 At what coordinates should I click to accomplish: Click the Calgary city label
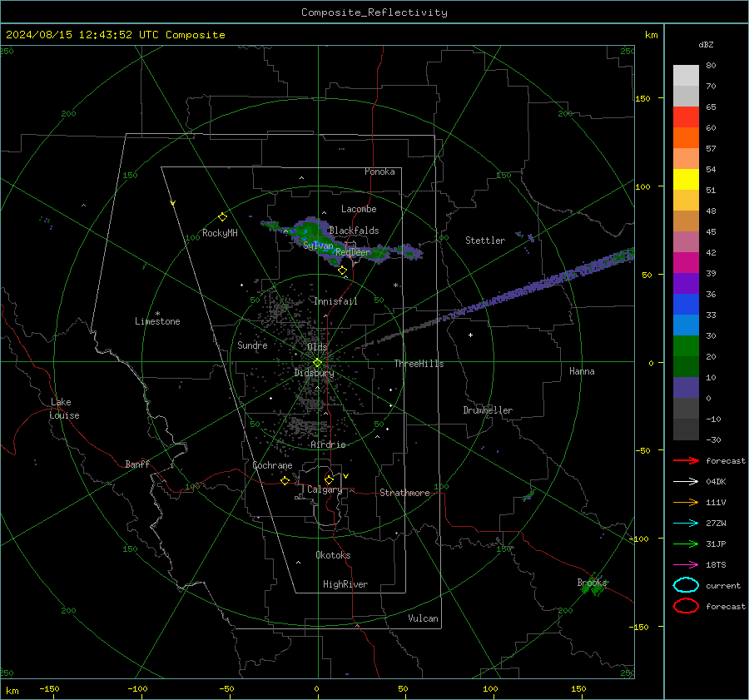(325, 489)
